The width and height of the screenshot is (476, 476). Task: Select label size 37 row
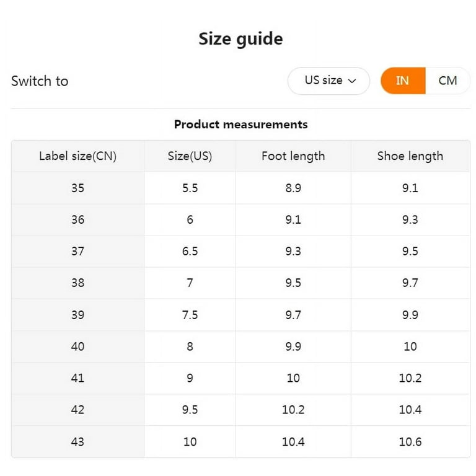[x=240, y=252]
